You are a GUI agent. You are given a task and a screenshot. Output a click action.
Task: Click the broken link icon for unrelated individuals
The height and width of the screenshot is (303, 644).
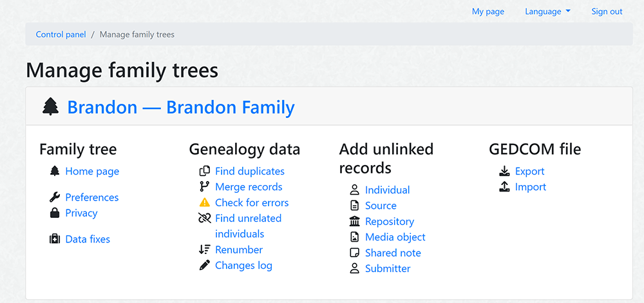pos(205,218)
